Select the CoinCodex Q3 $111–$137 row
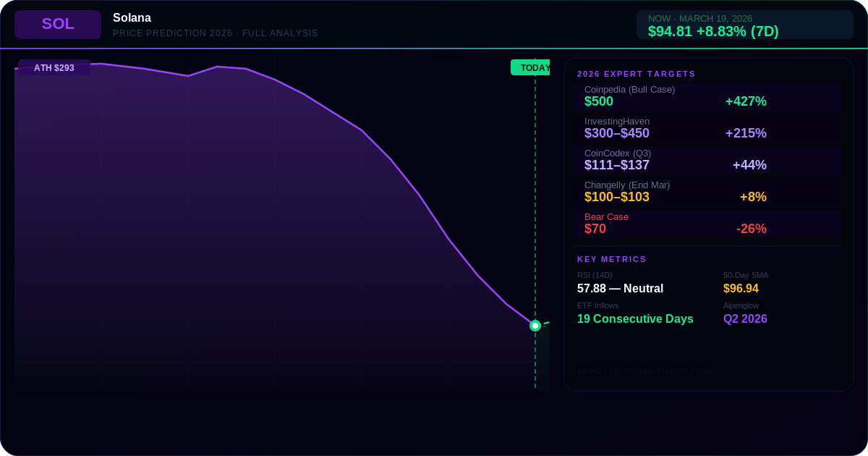 pos(707,159)
